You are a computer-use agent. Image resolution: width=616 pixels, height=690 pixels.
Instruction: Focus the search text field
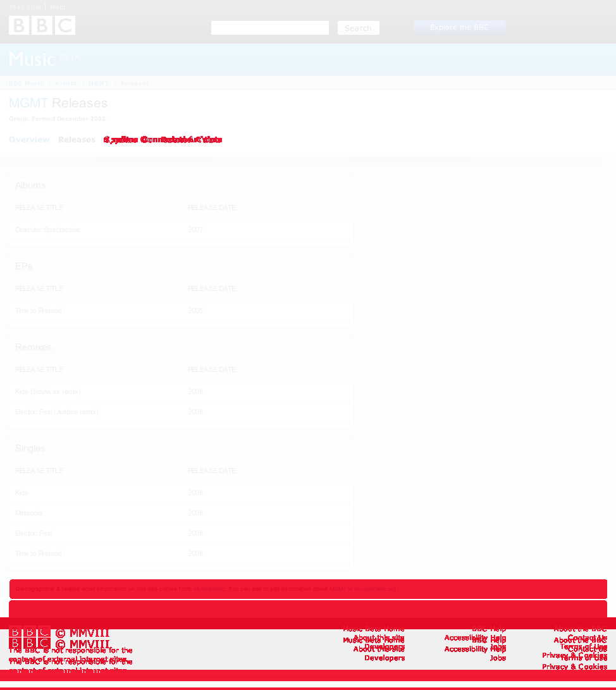click(269, 28)
